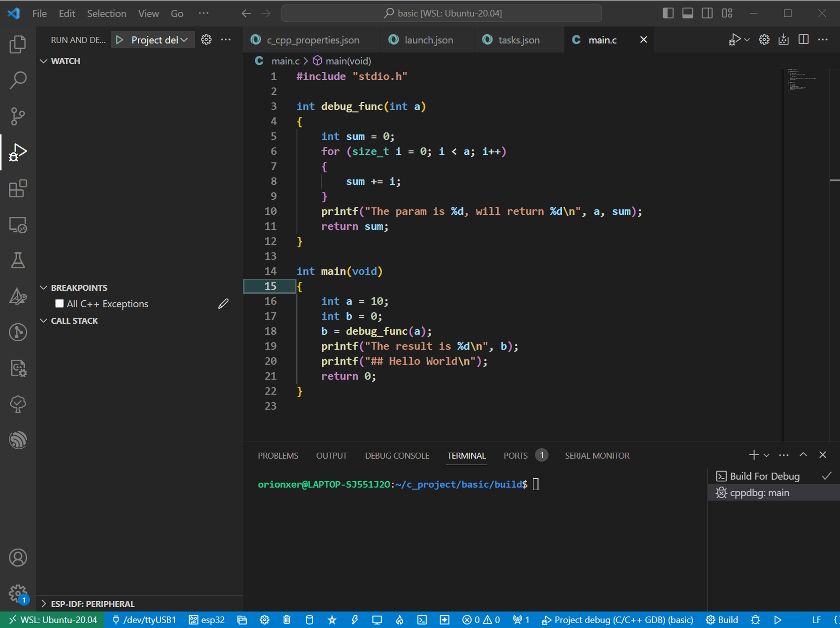Open the editor more actions ellipsis
Viewport: 840px width, 628px height.
point(823,39)
